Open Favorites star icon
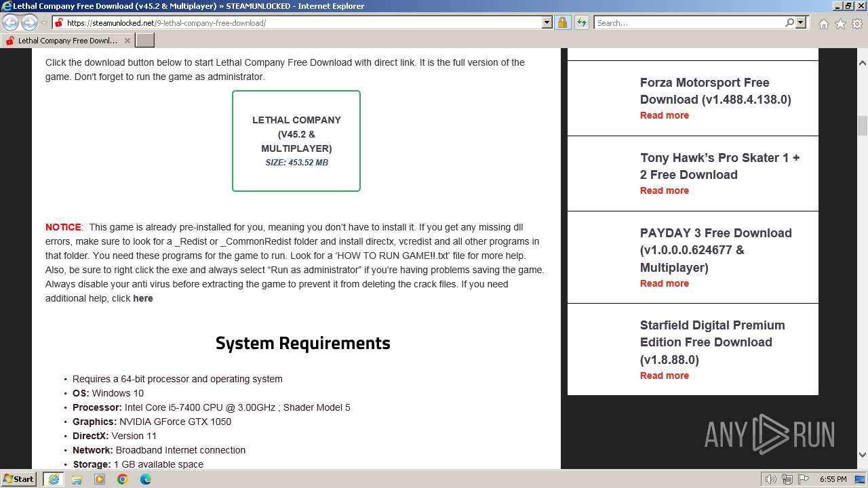 point(840,24)
